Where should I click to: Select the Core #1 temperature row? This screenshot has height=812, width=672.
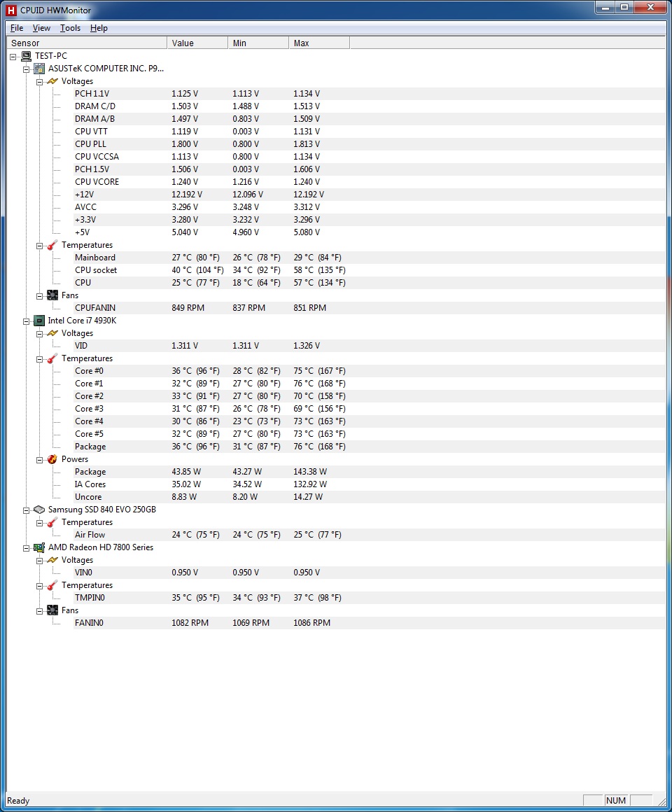[x=369, y=384]
